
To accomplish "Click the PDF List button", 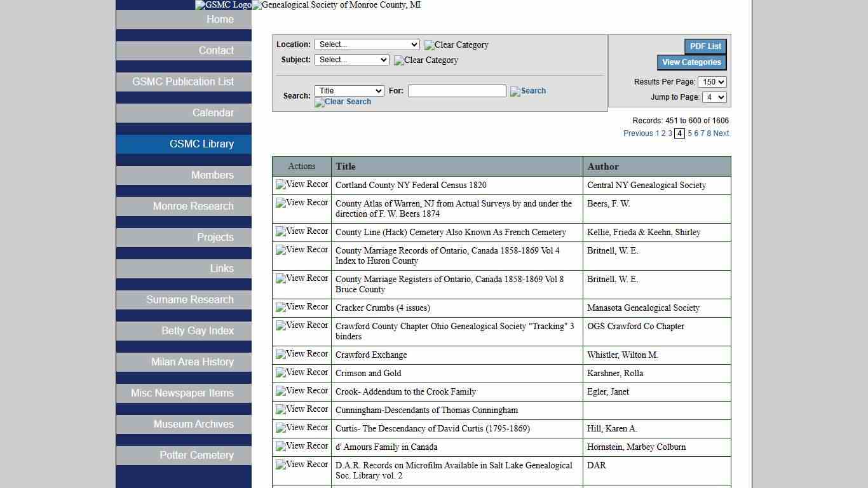I will tap(705, 46).
